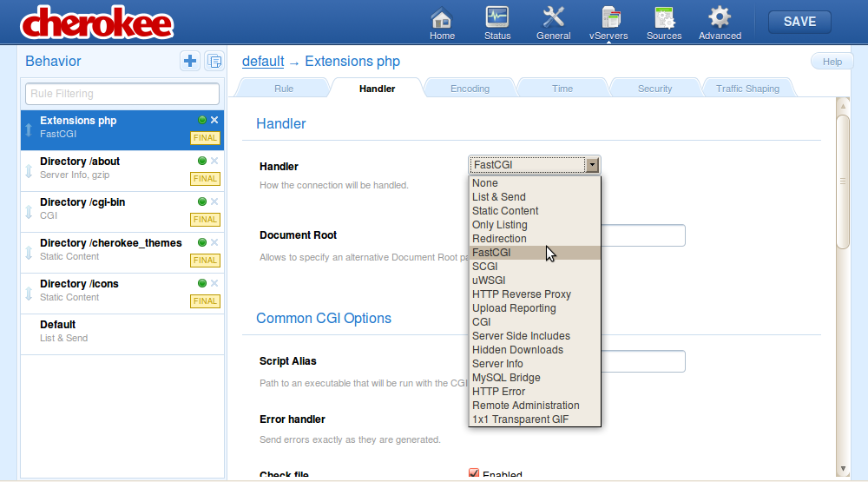868x482 pixels.
Task: Choose Upload Reporting handler option
Action: [x=535, y=308]
